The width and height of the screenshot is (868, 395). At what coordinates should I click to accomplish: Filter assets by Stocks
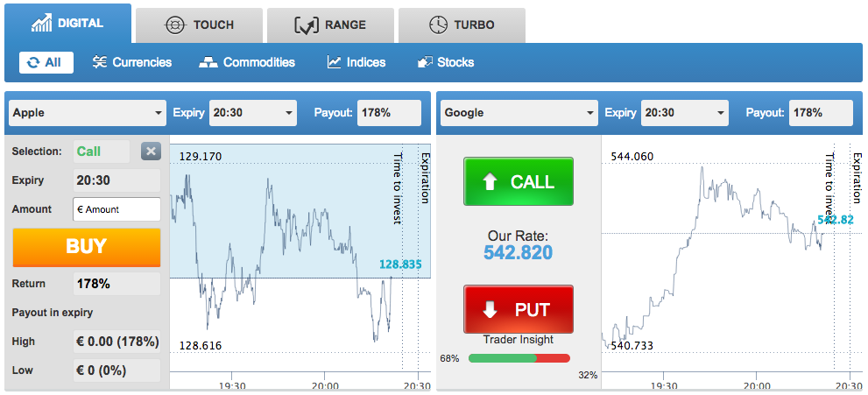446,62
